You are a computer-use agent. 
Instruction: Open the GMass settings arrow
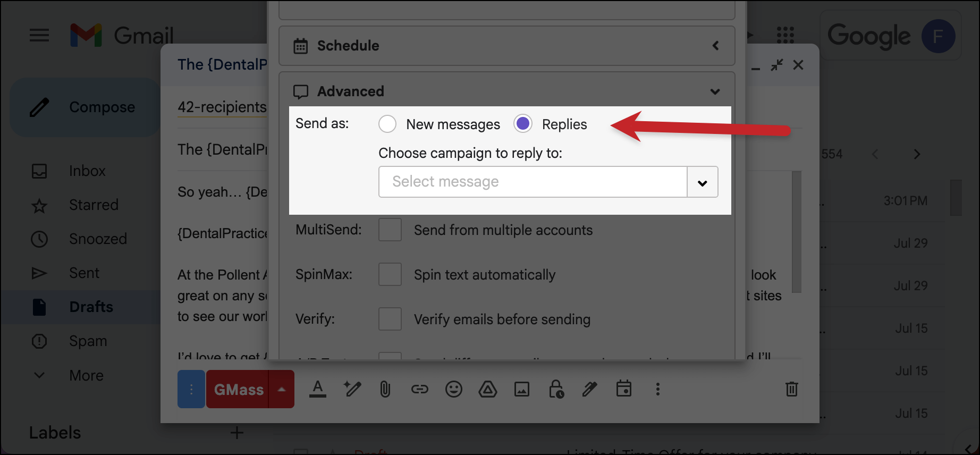(x=282, y=390)
